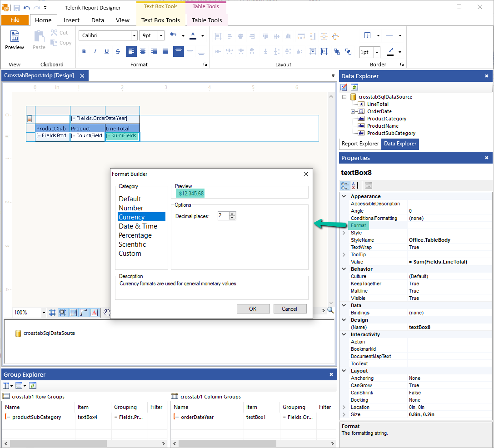Refresh the data source in Data Explorer
Viewport: 494px width, 448px height.
click(x=354, y=87)
